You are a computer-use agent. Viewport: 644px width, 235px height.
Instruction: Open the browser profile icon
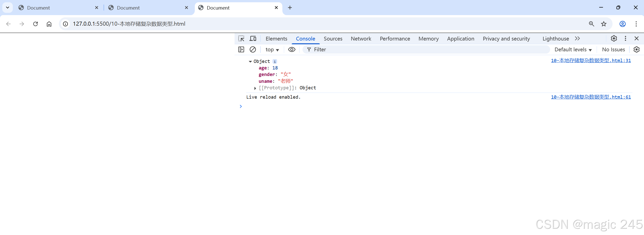pyautogui.click(x=622, y=24)
